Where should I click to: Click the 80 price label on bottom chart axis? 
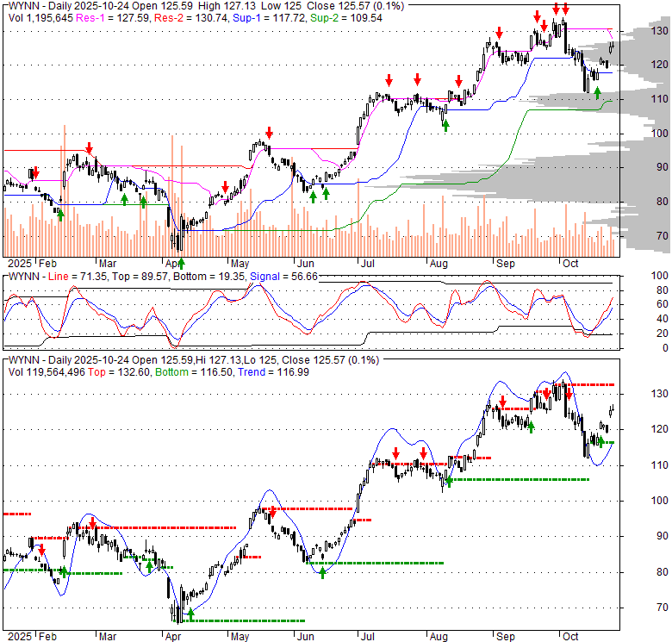[x=663, y=571]
